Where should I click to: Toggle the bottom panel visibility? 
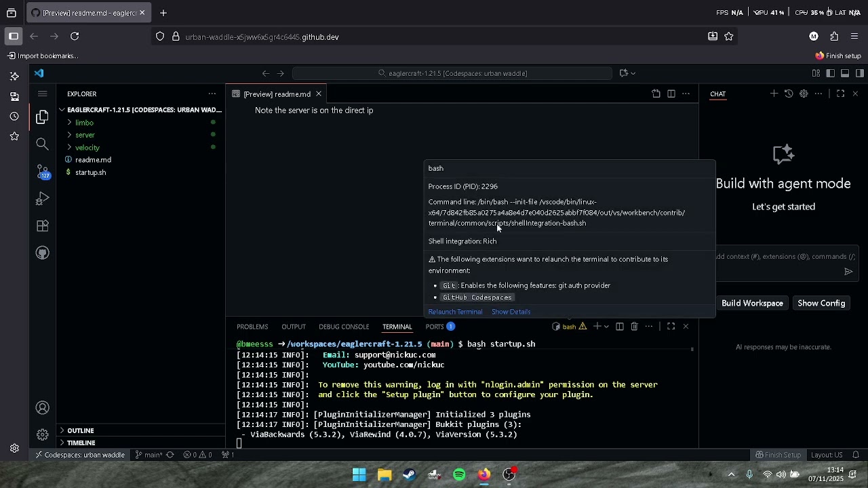(x=845, y=73)
